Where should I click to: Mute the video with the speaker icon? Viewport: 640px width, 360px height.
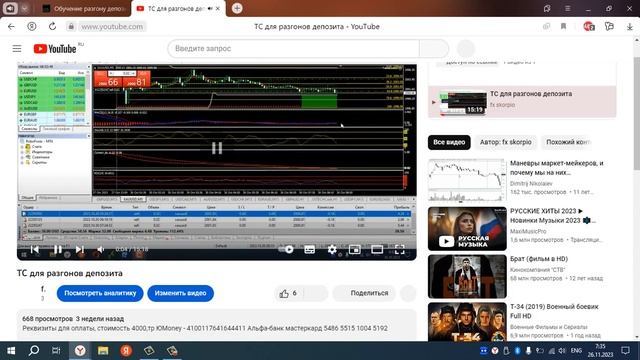(x=101, y=249)
